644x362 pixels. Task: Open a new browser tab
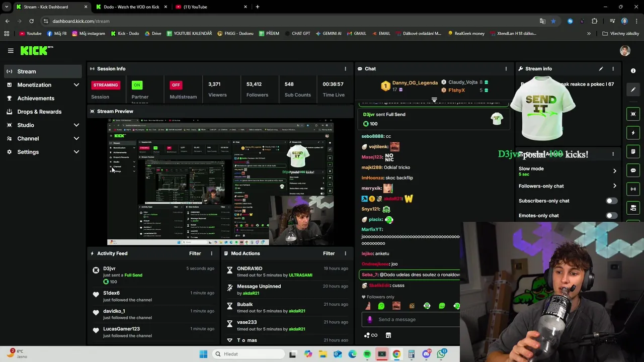point(257,7)
